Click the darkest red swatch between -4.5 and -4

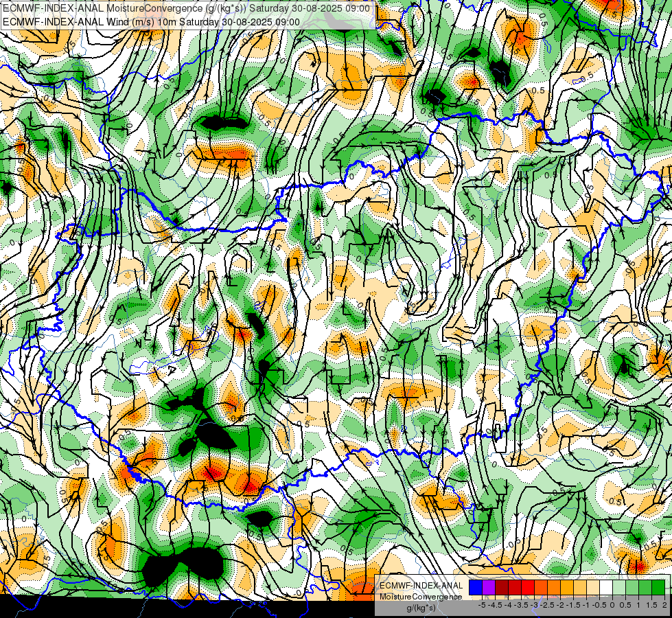(x=502, y=588)
